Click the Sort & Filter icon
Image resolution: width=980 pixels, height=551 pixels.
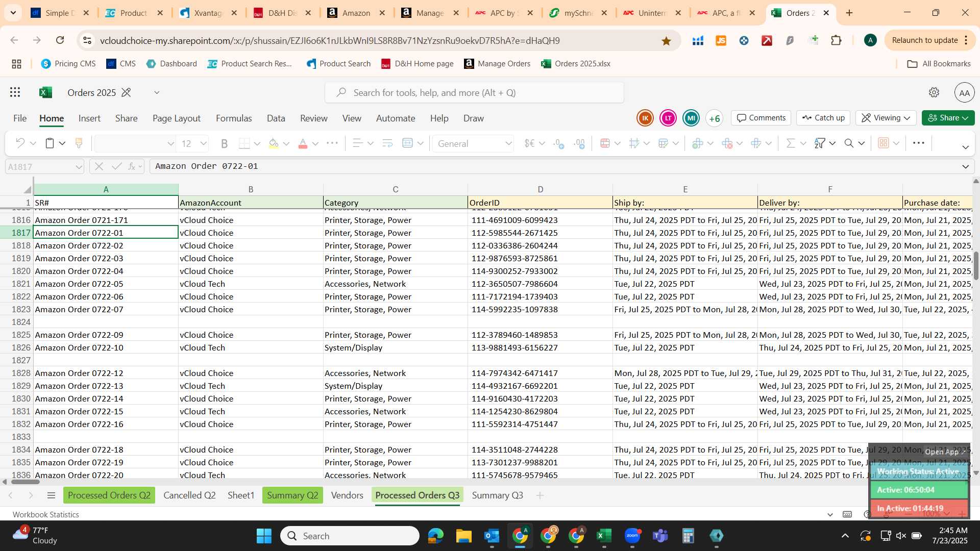(820, 143)
